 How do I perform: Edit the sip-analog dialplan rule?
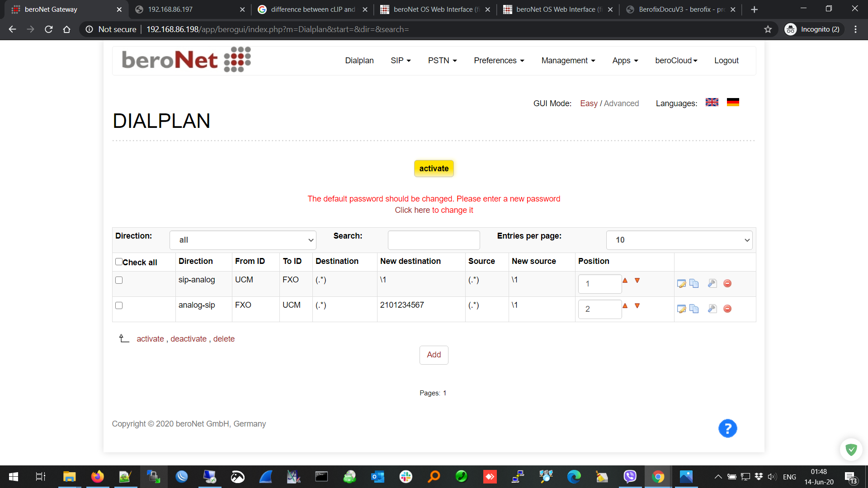[681, 284]
